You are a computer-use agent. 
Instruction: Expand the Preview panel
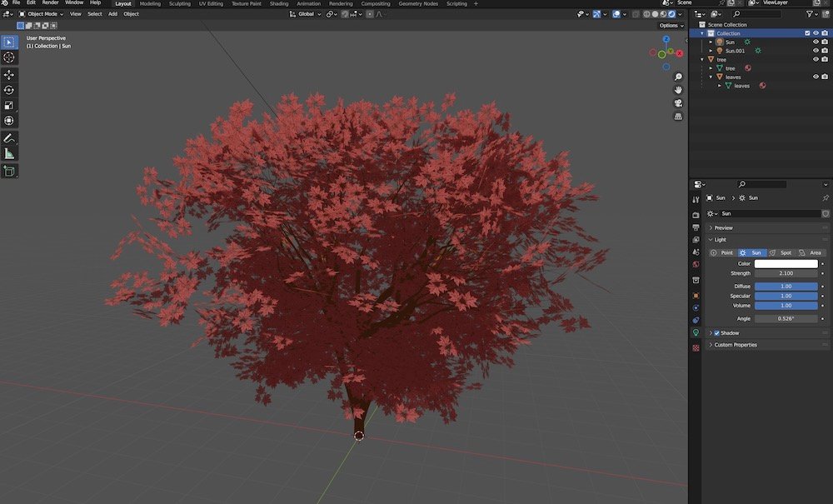[x=723, y=227]
